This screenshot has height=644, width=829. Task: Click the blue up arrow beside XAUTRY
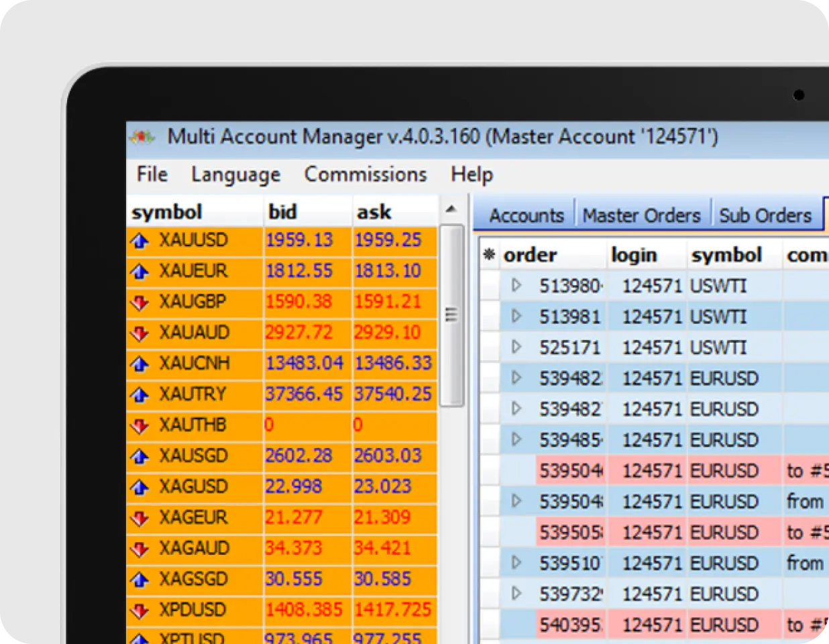(140, 395)
